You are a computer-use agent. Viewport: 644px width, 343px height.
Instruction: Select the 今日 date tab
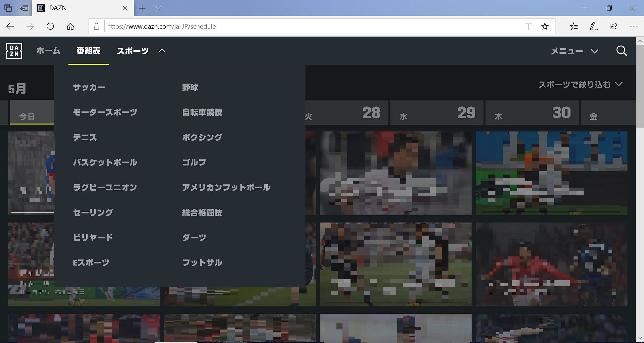32,112
